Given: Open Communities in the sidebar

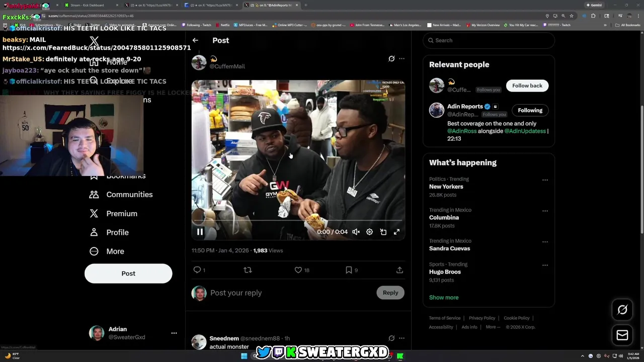Looking at the screenshot, I should point(129,195).
